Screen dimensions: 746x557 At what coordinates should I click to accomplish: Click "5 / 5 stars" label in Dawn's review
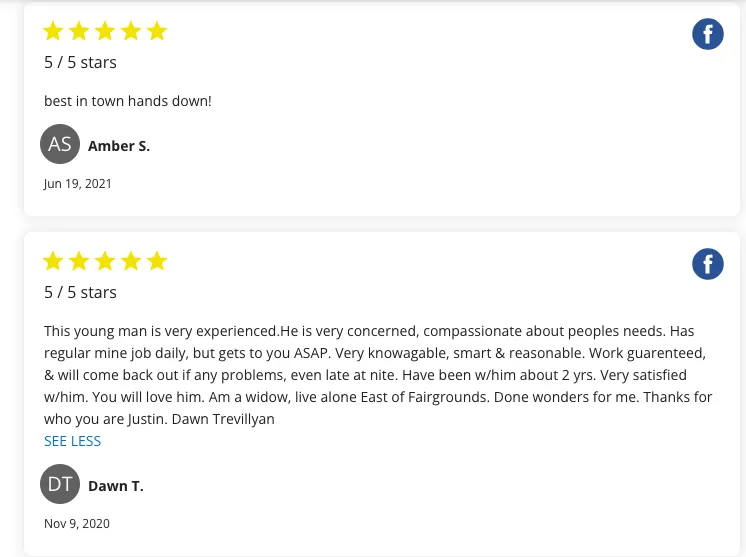80,292
